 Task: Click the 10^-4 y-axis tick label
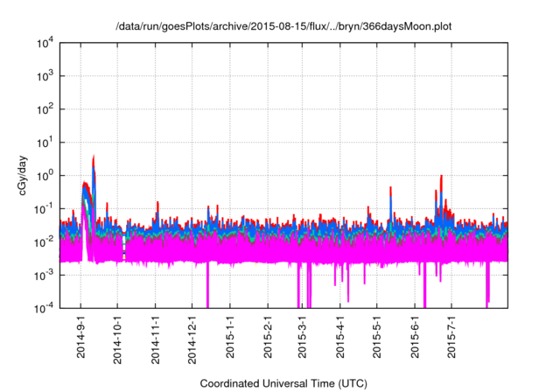point(45,307)
